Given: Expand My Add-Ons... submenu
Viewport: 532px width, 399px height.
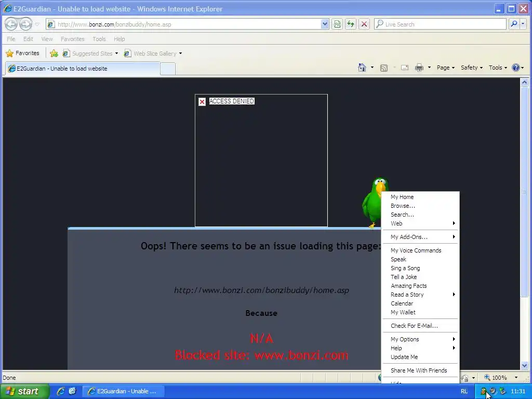Looking at the screenshot, I should tap(421, 237).
